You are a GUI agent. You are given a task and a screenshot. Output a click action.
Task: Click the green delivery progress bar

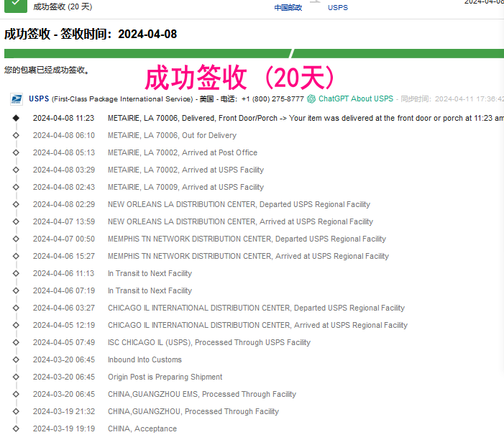[254, 53]
